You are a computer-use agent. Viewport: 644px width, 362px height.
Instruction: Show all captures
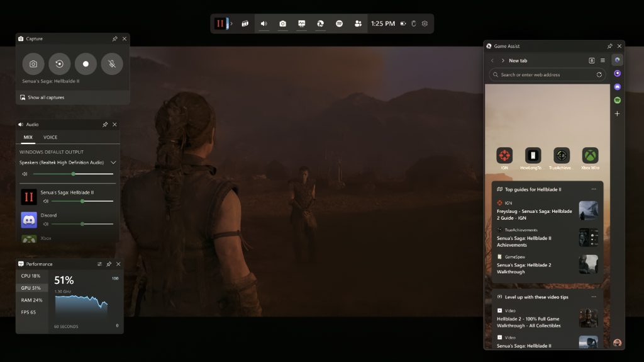[x=42, y=98]
